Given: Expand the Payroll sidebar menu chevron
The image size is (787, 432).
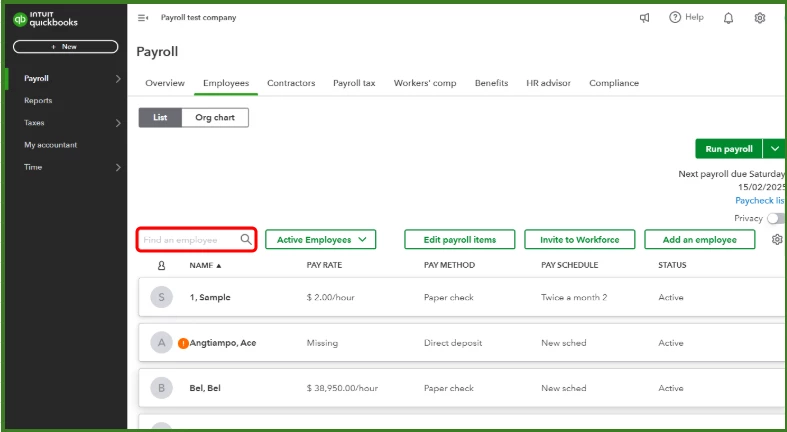Looking at the screenshot, I should coord(118,79).
